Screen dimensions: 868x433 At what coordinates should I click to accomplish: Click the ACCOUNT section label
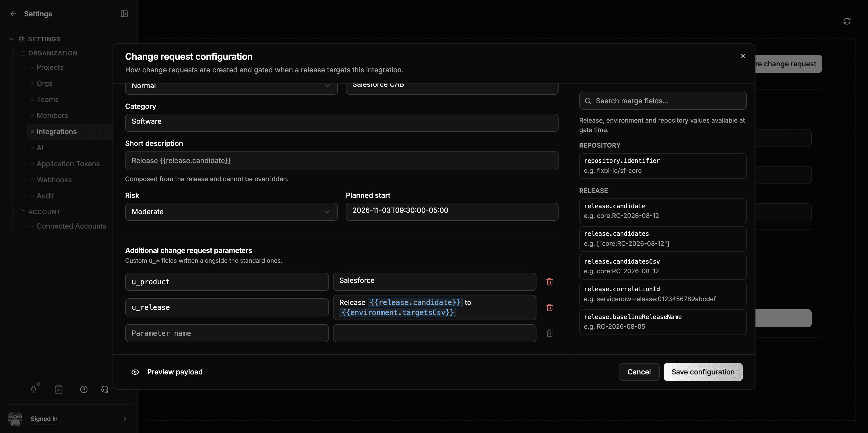coord(44,212)
